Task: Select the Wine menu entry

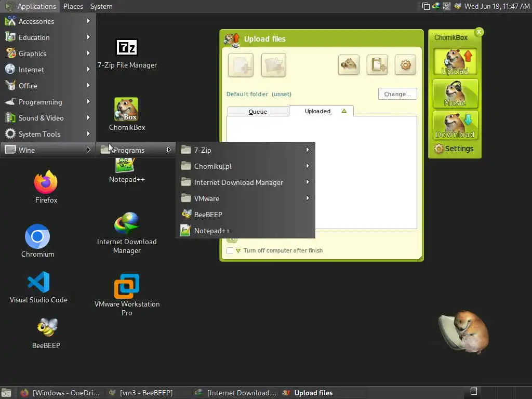Action: 48,150
